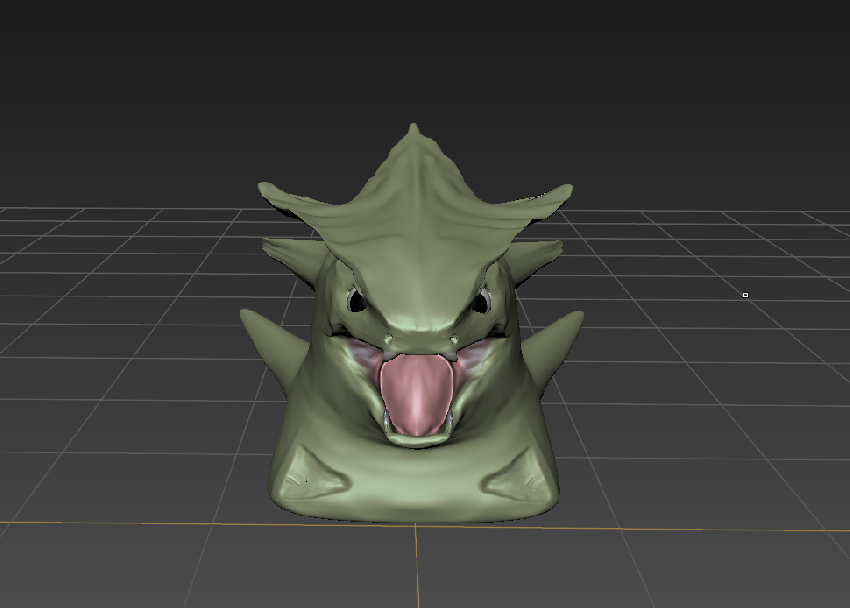This screenshot has height=608, width=850.
Task: Select the creature's left eye socket
Action: pos(355,299)
